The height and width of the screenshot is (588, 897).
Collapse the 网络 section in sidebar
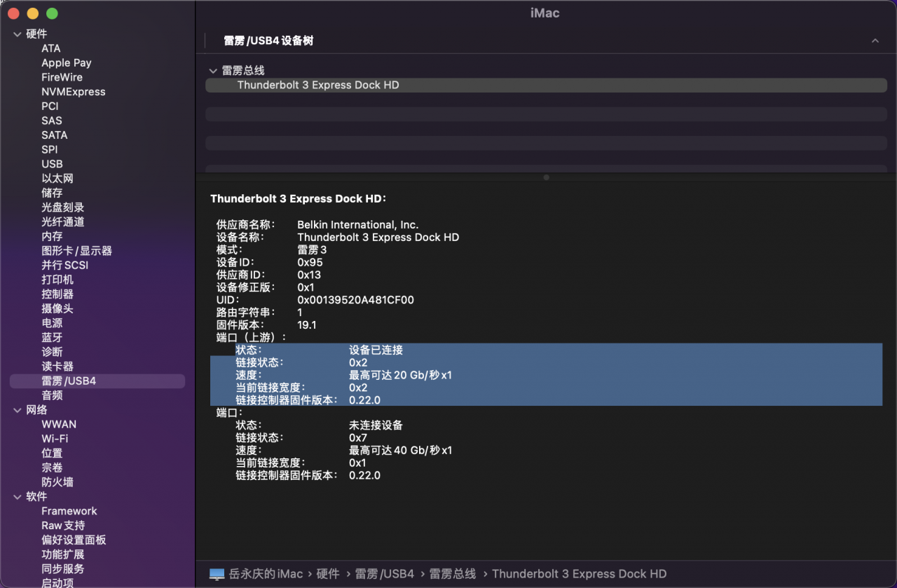[17, 410]
